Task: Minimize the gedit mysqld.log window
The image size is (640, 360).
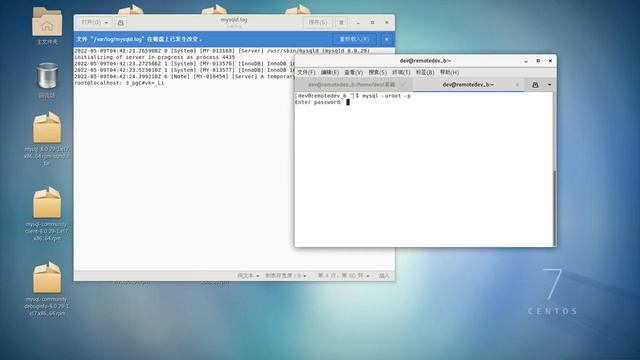Action: [x=358, y=22]
